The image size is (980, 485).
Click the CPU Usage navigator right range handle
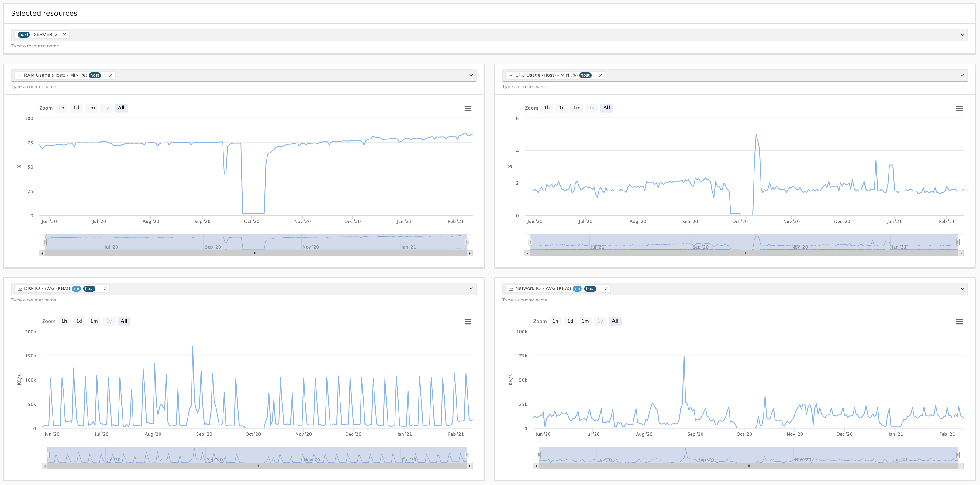click(958, 242)
